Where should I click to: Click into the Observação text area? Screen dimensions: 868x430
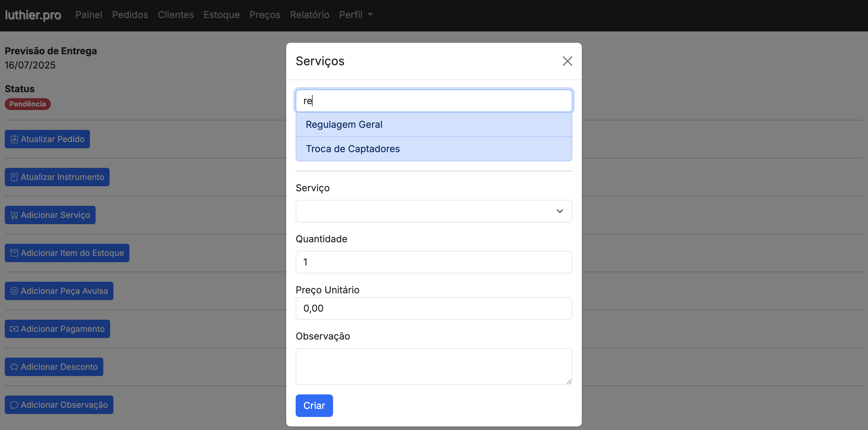click(434, 366)
